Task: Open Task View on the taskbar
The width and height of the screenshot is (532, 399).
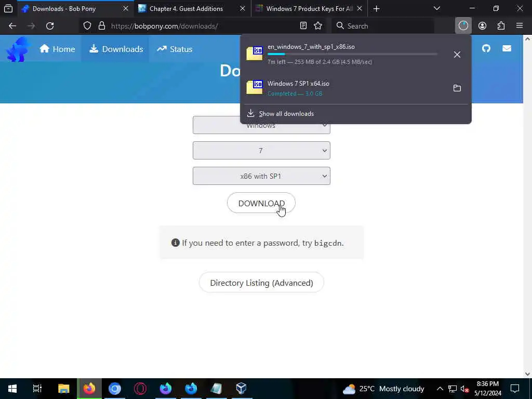Action: pyautogui.click(x=37, y=388)
